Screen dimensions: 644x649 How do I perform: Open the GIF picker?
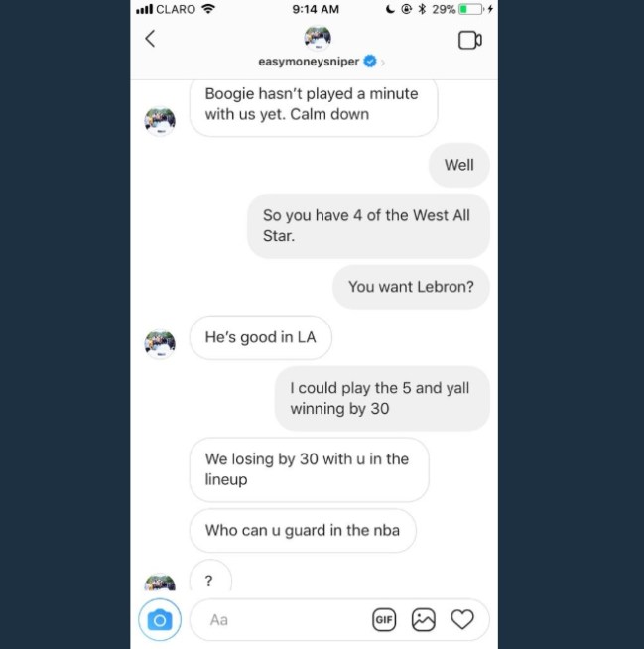coord(384,619)
